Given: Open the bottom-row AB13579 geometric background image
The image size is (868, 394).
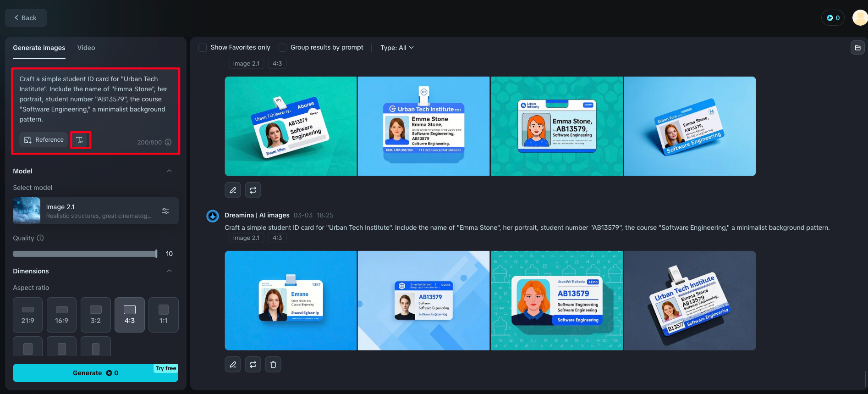Looking at the screenshot, I should (x=423, y=300).
